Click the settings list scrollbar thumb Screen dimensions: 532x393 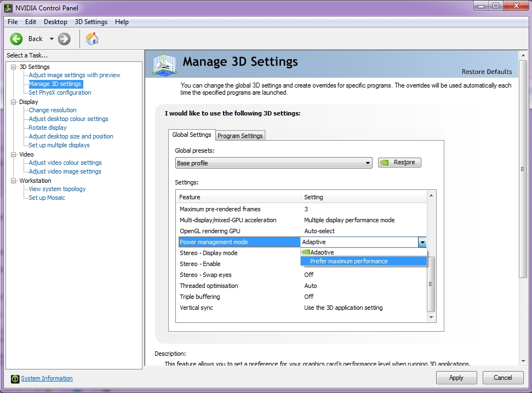[431, 284]
